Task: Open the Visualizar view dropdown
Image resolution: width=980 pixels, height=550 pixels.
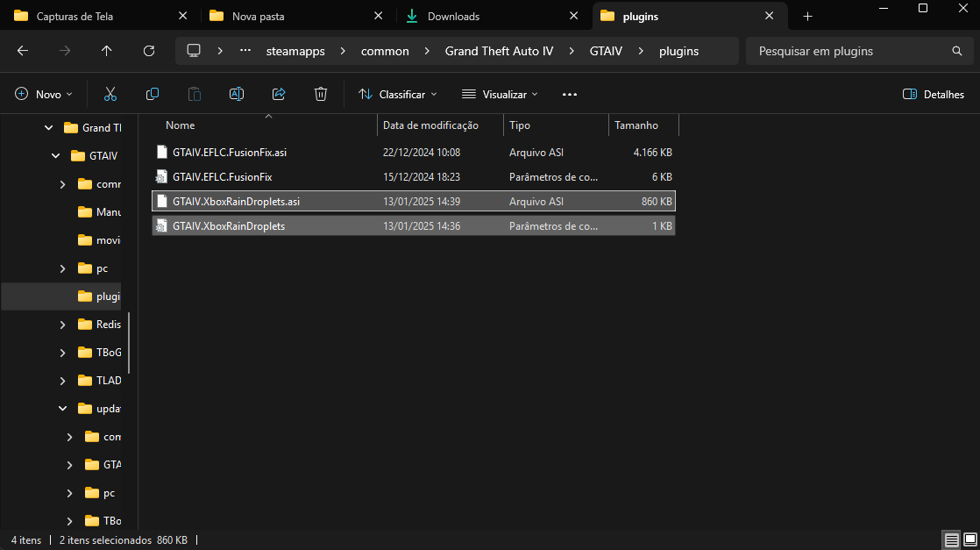Action: (500, 95)
